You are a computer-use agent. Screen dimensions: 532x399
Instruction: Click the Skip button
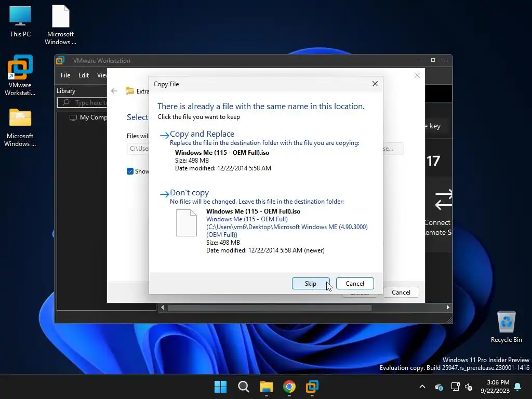(311, 284)
